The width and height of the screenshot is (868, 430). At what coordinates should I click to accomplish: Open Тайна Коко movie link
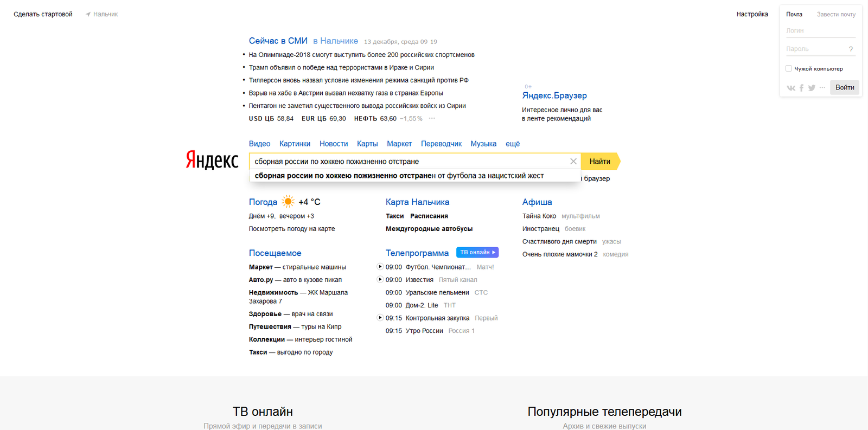539,216
